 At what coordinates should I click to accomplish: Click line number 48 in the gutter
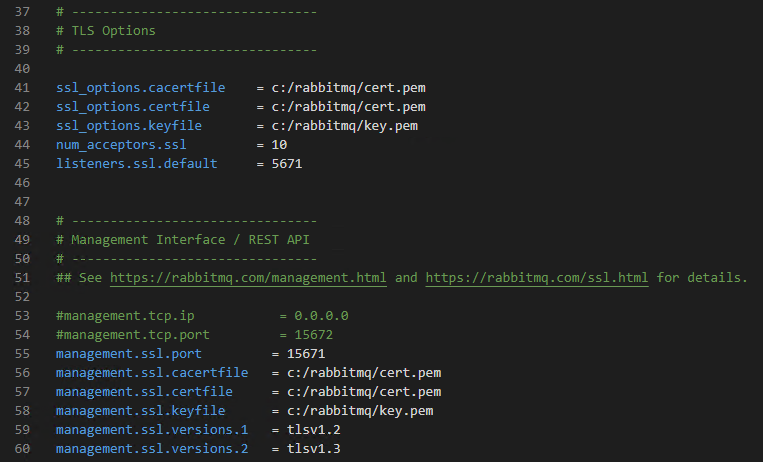point(22,220)
